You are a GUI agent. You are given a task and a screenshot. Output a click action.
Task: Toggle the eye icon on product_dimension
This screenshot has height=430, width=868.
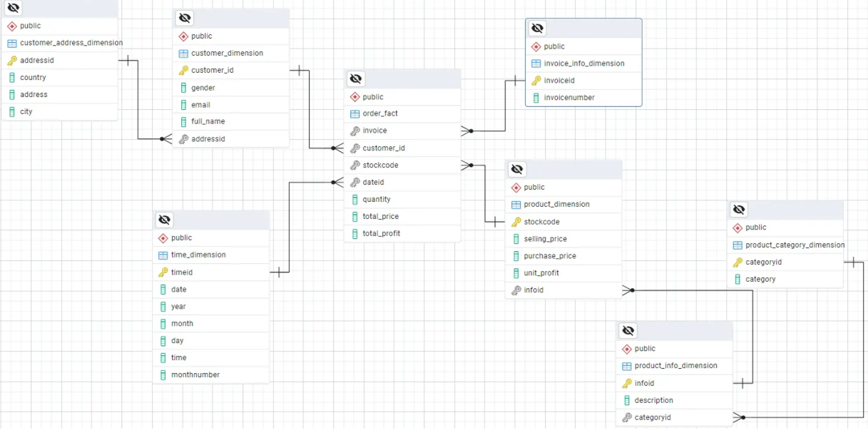516,169
